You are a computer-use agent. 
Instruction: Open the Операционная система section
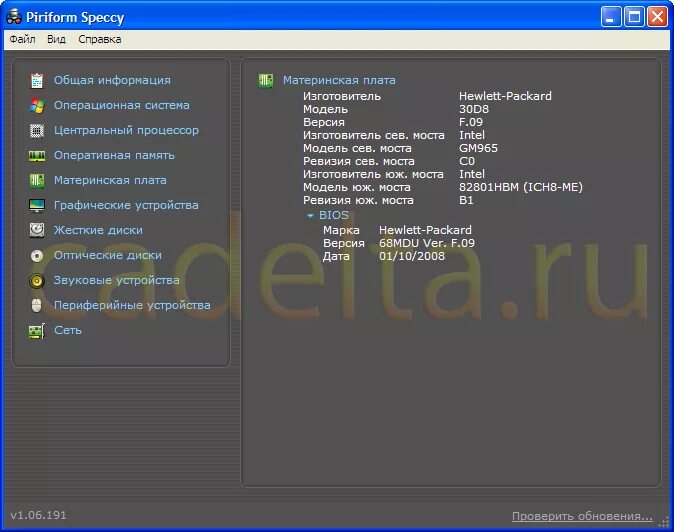(122, 105)
